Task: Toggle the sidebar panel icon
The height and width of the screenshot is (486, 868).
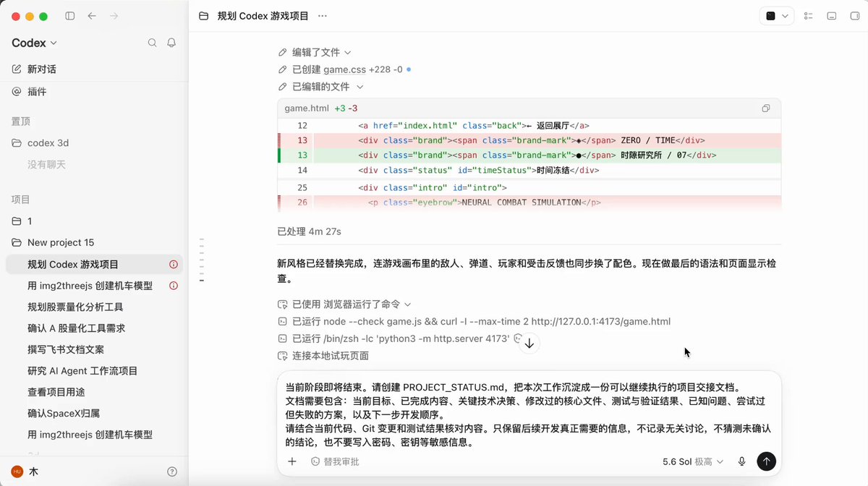Action: pyautogui.click(x=69, y=16)
